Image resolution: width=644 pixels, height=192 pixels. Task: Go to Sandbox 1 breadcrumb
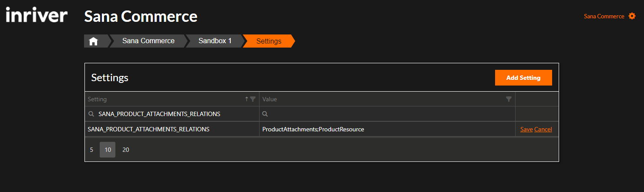click(215, 41)
